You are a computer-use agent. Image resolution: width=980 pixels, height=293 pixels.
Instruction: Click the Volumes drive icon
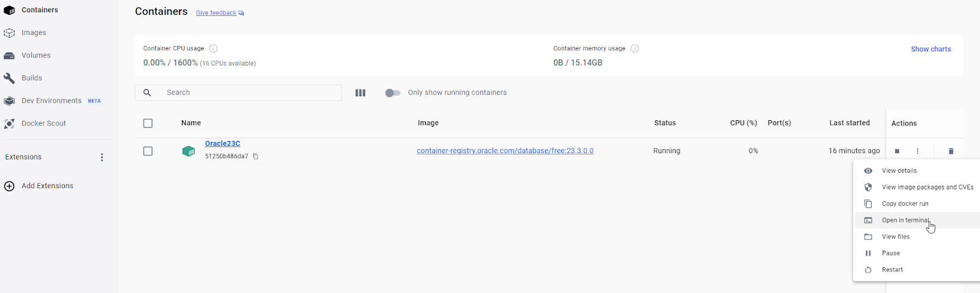[9, 56]
